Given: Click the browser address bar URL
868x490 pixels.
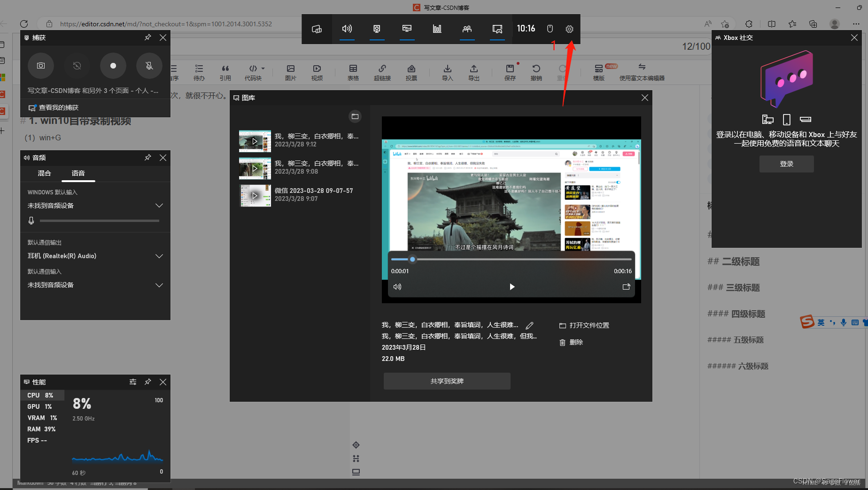Looking at the screenshot, I should click(166, 24).
